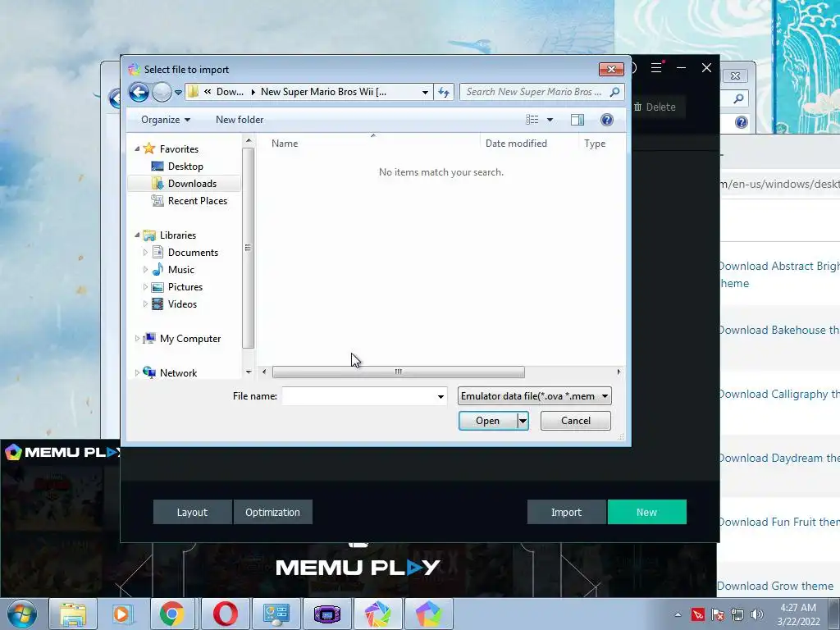Click the Cancel button

click(575, 421)
